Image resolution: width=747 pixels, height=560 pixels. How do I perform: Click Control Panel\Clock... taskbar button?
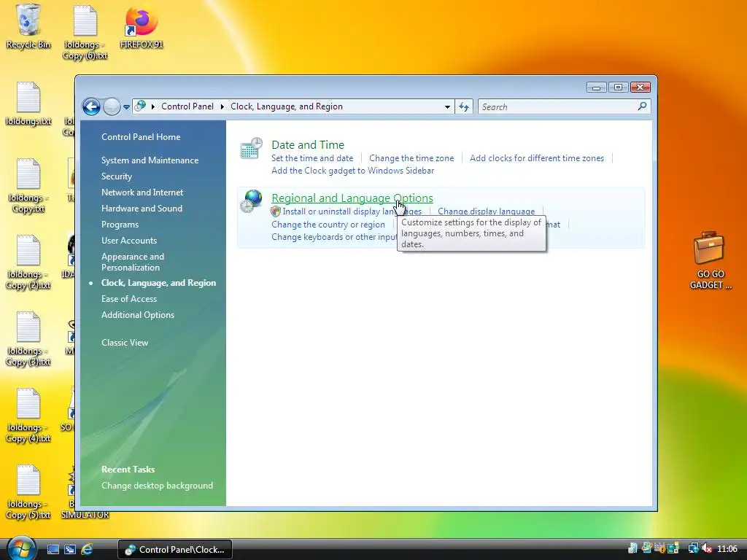[174, 550]
